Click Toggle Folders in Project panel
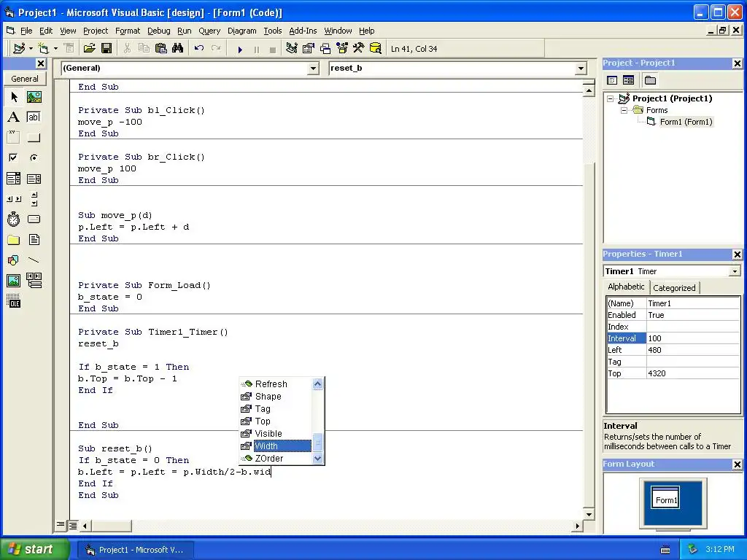The image size is (747, 560). point(650,80)
